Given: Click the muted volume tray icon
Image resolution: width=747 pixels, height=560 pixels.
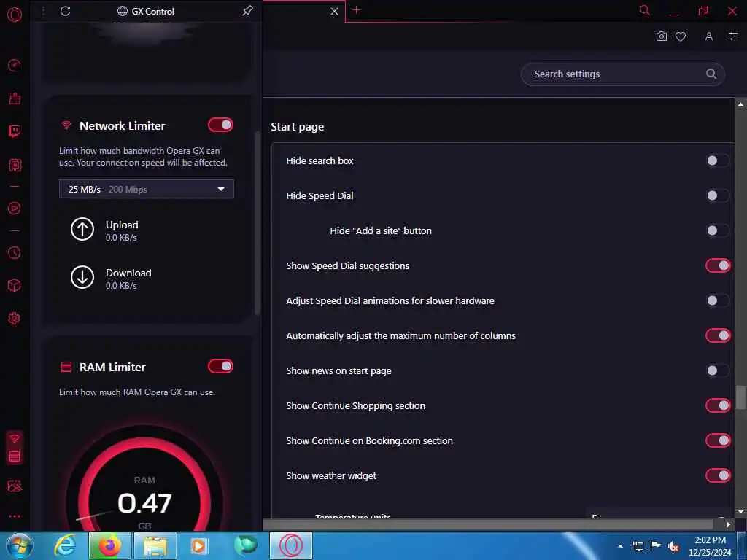Looking at the screenshot, I should pos(673,547).
